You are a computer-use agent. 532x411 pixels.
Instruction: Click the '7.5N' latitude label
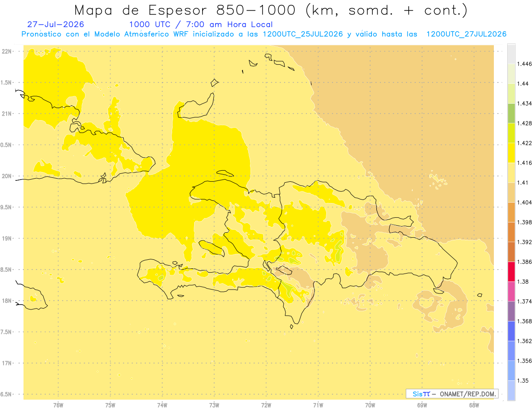[7, 332]
